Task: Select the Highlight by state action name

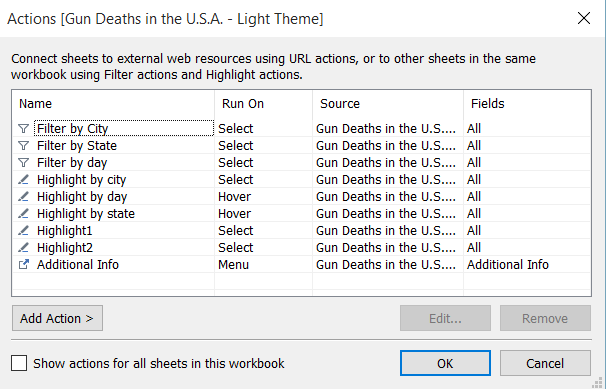Action: pos(86,214)
